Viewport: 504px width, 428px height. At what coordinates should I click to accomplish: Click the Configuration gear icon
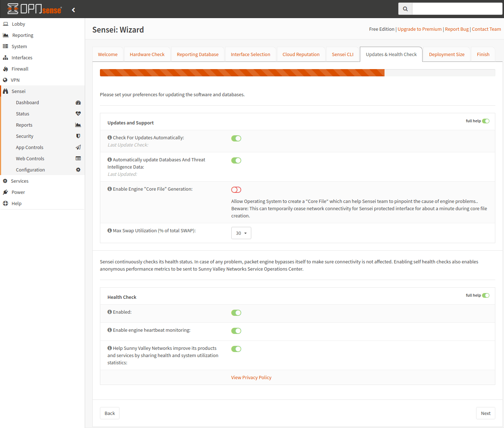[78, 170]
